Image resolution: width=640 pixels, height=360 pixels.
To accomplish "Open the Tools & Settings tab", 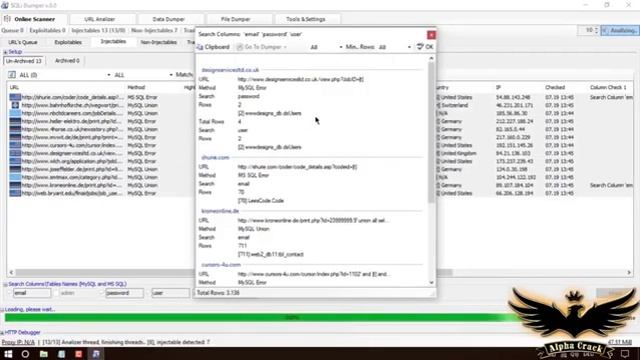I will point(306,19).
